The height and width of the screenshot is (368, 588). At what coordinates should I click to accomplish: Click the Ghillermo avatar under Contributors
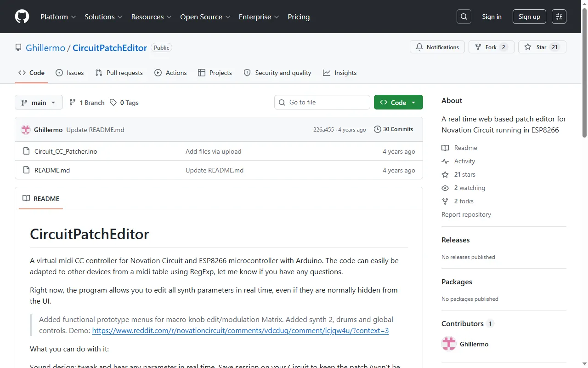pyautogui.click(x=449, y=344)
